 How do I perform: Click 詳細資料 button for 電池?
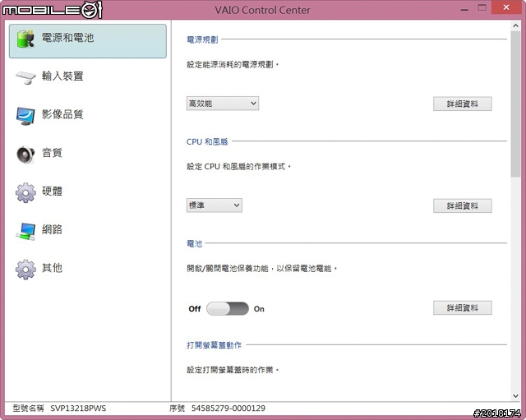462,307
